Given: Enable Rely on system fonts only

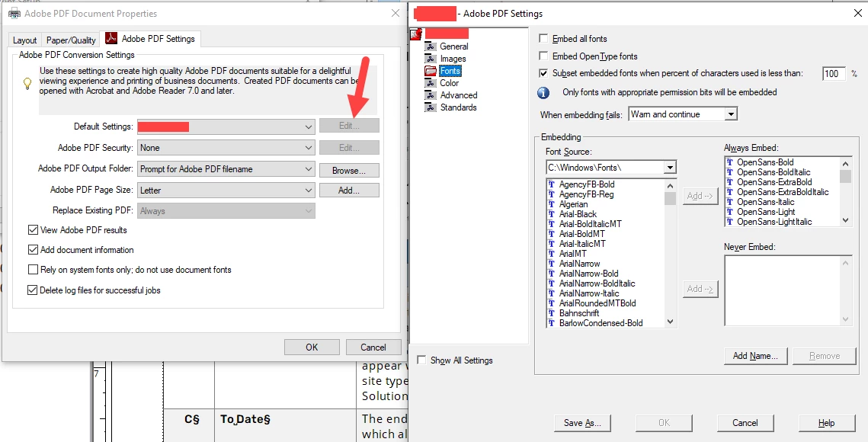Looking at the screenshot, I should (x=33, y=270).
